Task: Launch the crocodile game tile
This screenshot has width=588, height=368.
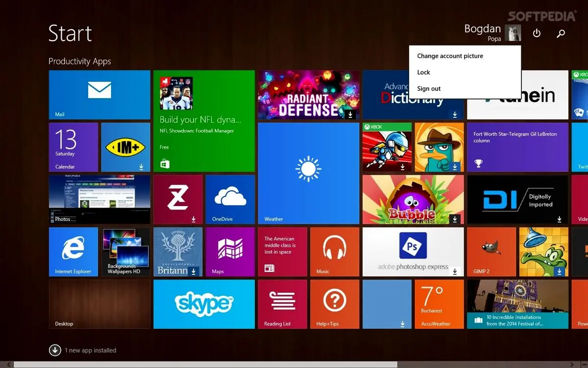Action: coord(544,252)
